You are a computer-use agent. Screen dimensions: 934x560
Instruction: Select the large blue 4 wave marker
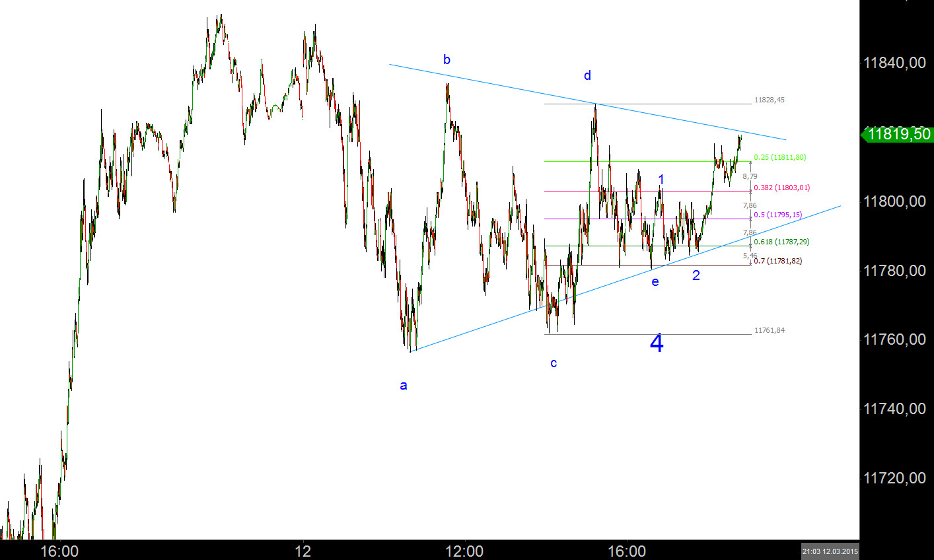655,343
